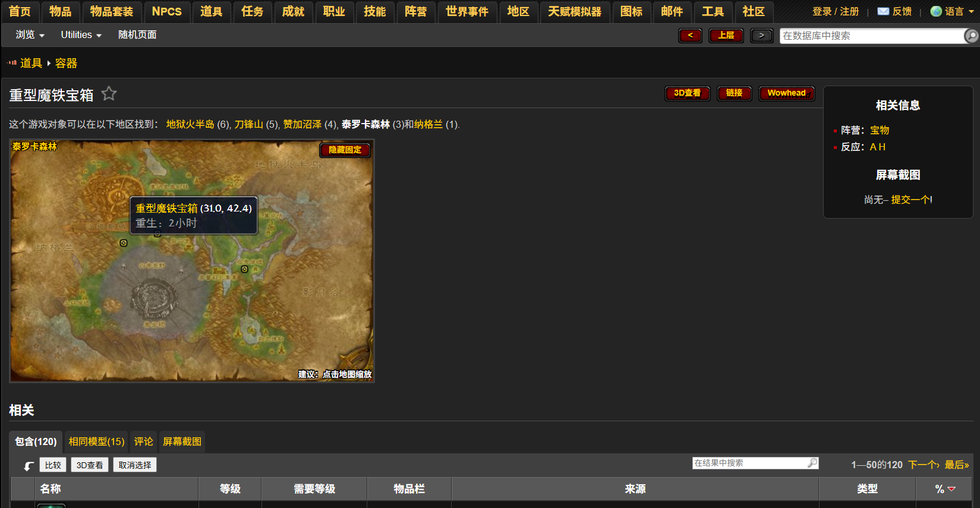Image resolution: width=980 pixels, height=508 pixels.
Task: Open the 阵营 factions menu
Action: (x=416, y=11)
